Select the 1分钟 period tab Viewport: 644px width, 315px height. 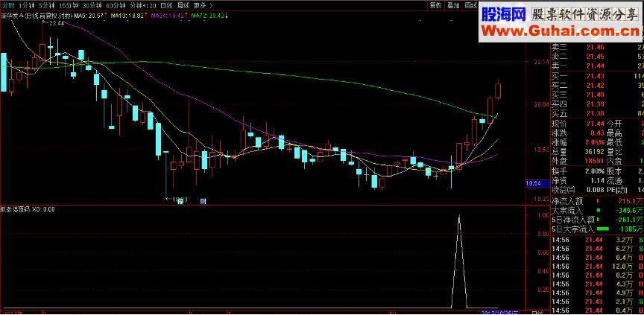27,5
